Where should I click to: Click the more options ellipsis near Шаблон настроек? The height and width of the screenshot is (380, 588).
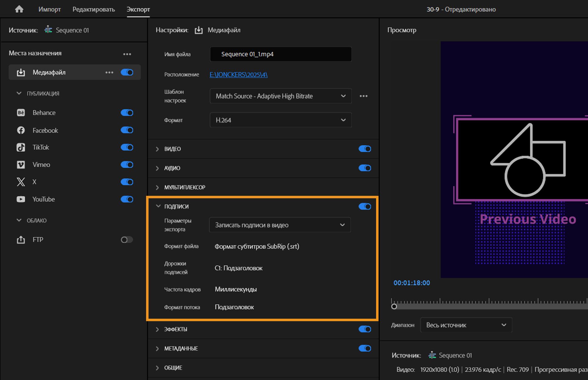(x=364, y=96)
